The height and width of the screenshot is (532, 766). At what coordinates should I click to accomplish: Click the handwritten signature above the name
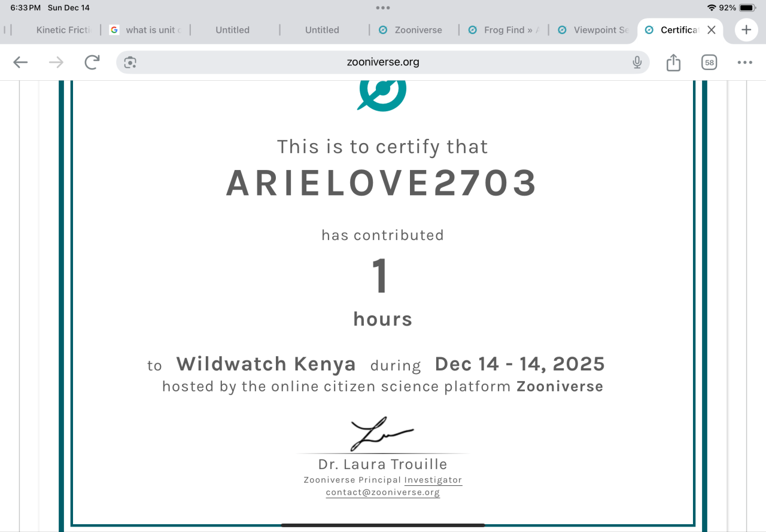[x=382, y=434]
